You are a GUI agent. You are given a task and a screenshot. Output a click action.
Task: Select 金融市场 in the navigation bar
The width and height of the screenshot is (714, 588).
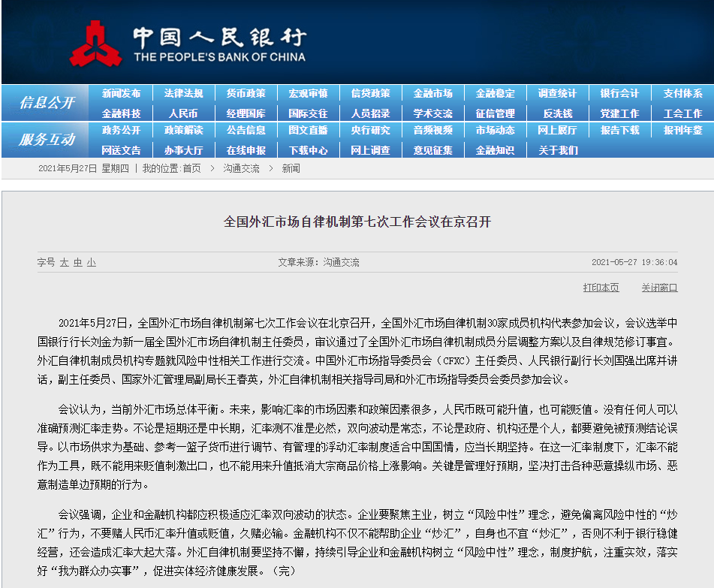tap(432, 94)
